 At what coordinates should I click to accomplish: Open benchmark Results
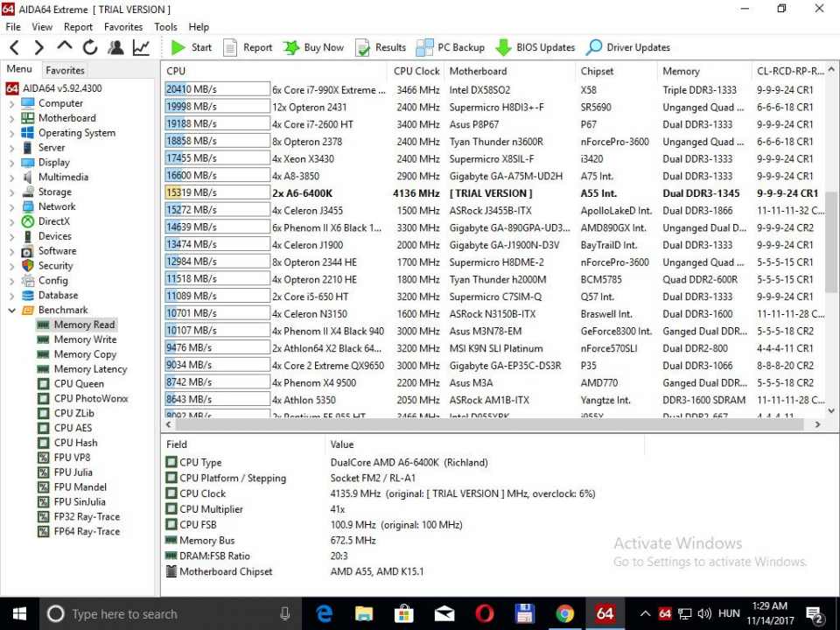coord(381,47)
